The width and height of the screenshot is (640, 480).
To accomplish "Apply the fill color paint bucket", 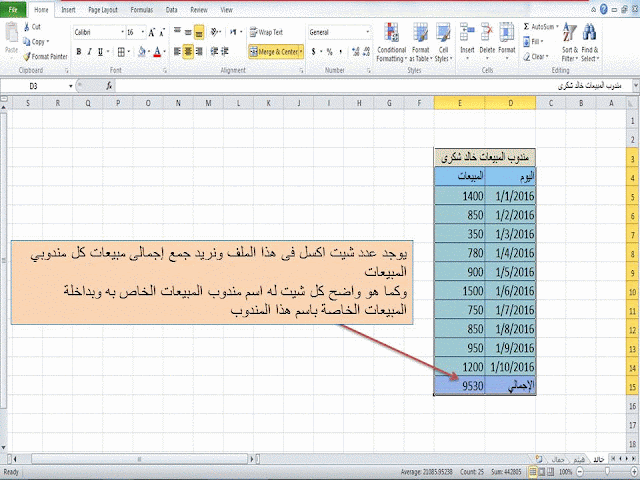I will click(x=142, y=52).
